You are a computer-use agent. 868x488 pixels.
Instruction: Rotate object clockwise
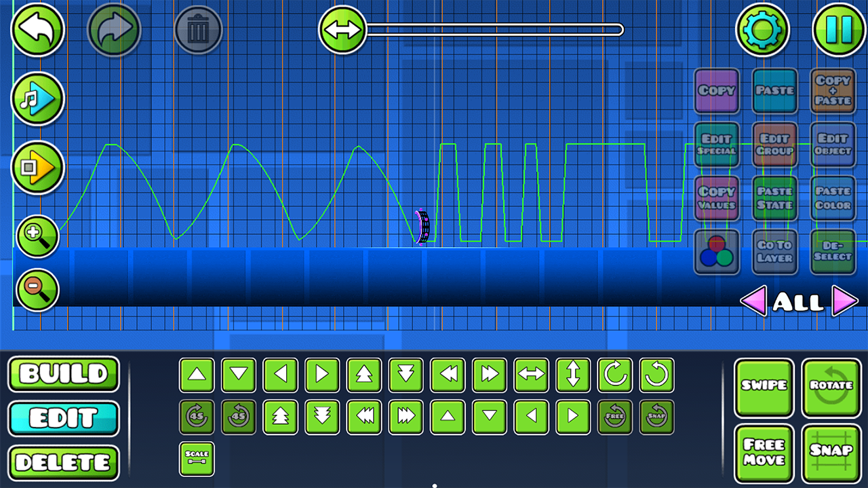(x=615, y=375)
